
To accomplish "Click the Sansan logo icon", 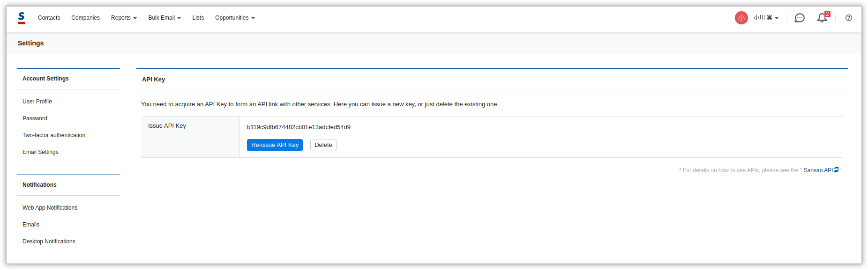I will coord(21,18).
